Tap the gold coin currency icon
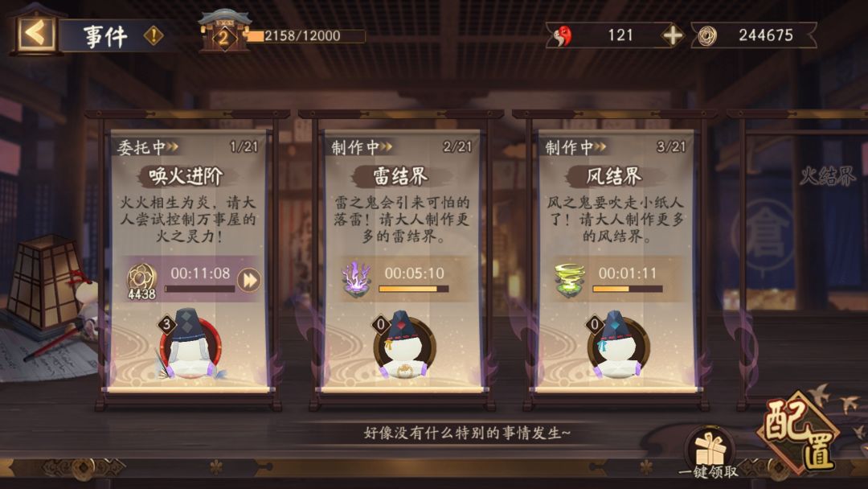The width and height of the screenshot is (868, 489). pos(707,36)
